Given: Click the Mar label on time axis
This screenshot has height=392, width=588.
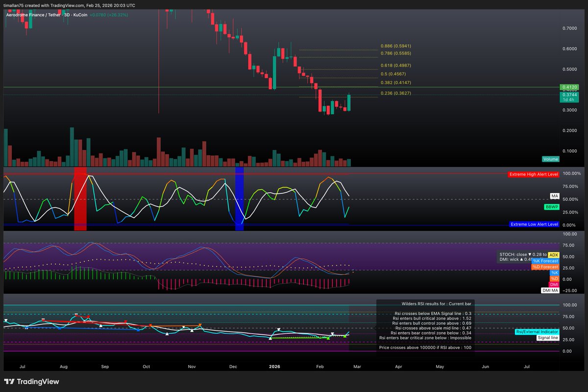Looking at the screenshot, I should pos(357,366).
